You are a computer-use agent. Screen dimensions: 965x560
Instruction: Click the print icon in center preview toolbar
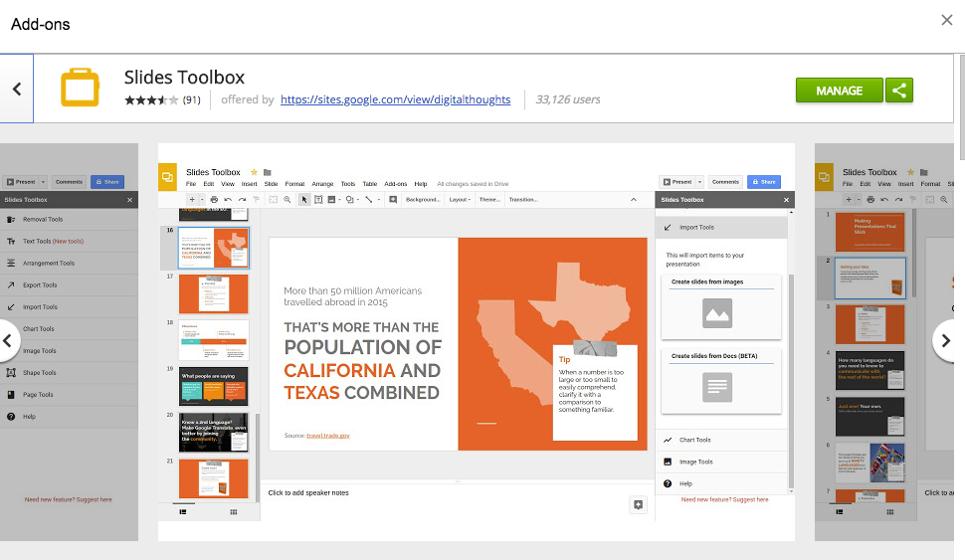(214, 199)
